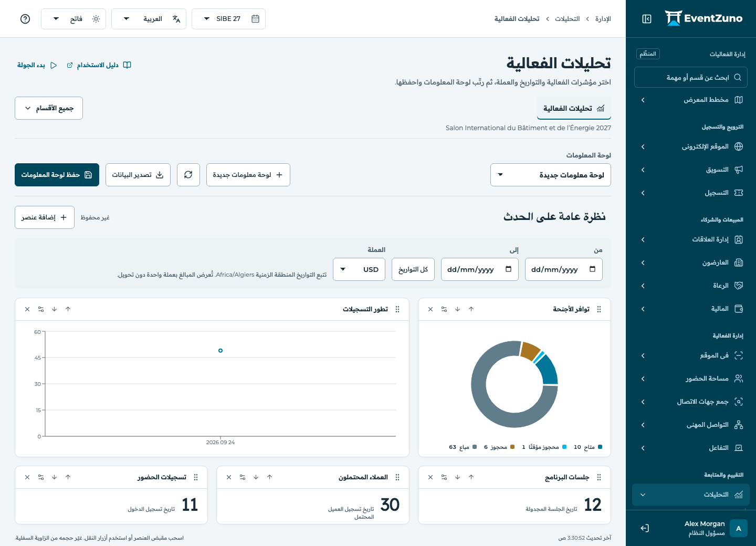Viewport: 756px width, 546px height.
Task: Click the refresh dashboard icon button
Action: point(188,175)
